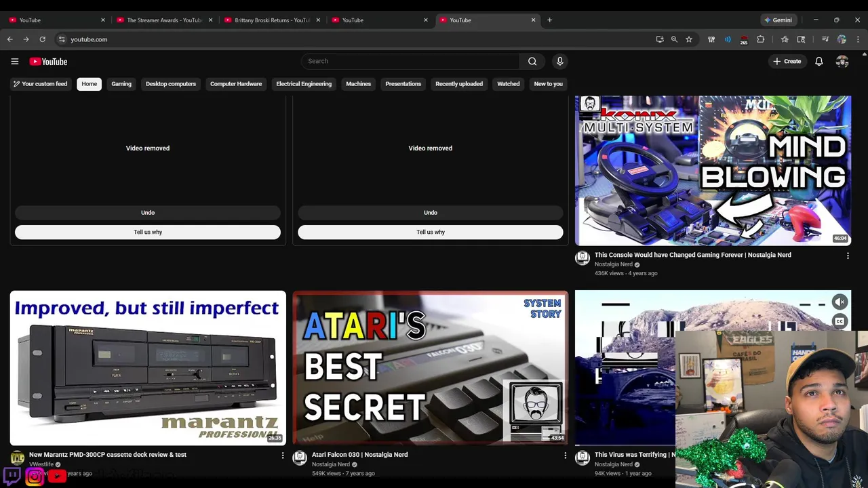Bookmark this tab with star icon
This screenshot has height=488, width=868.
tap(689, 39)
